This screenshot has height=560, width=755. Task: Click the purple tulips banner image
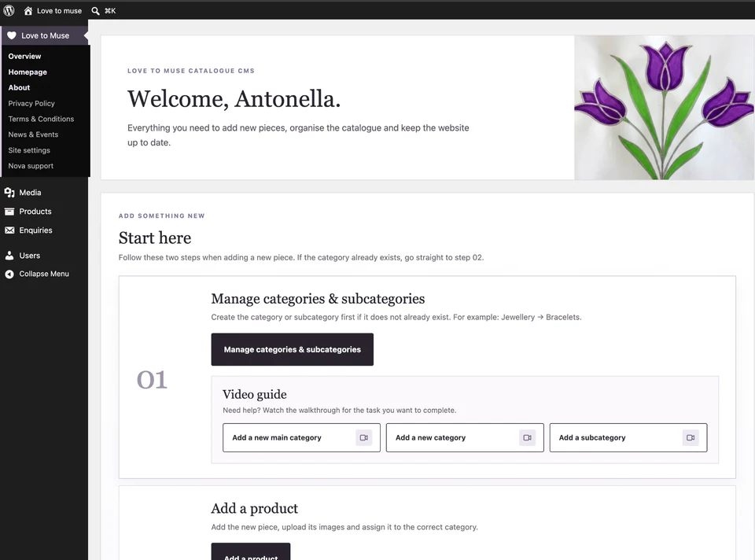tap(665, 108)
